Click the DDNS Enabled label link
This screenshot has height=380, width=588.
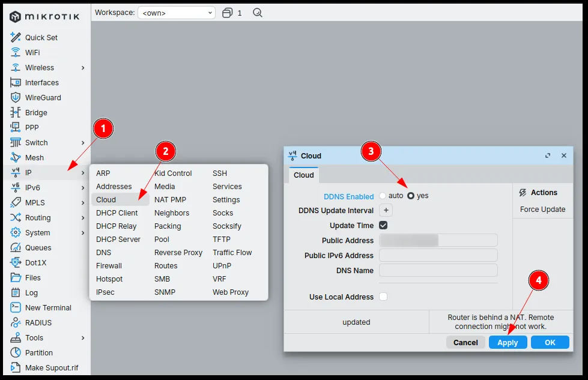coord(349,196)
